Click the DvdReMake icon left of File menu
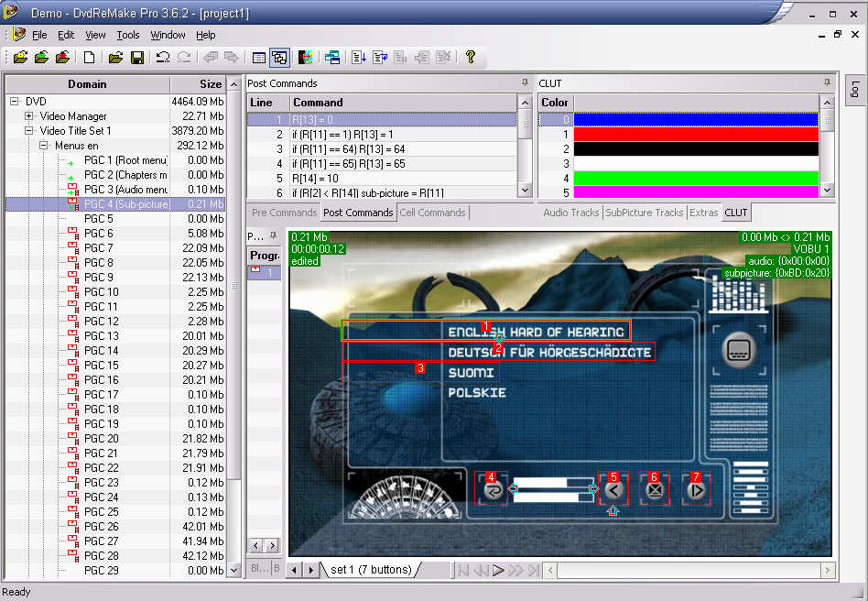The height and width of the screenshot is (601, 868). (x=19, y=34)
